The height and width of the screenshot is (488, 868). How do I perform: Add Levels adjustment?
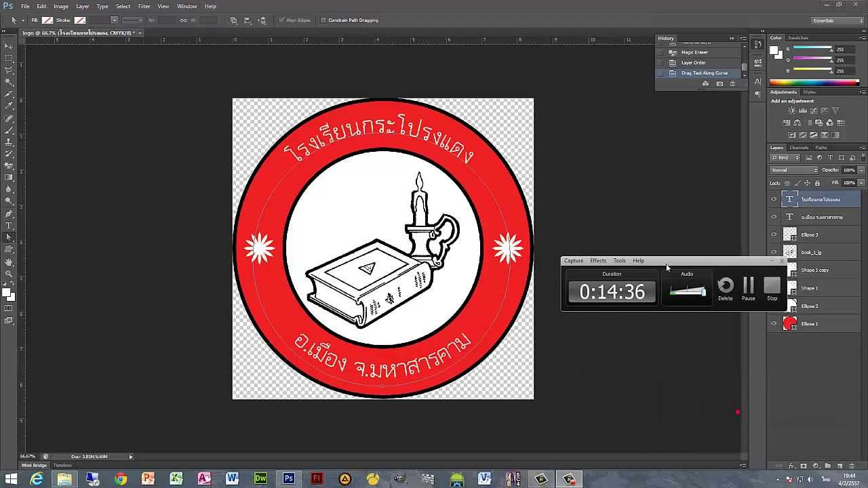803,110
